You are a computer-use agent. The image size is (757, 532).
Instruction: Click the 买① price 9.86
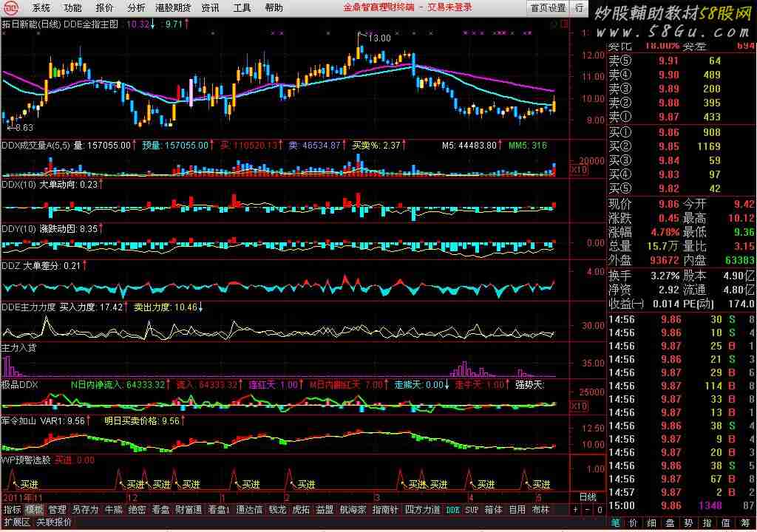point(668,132)
